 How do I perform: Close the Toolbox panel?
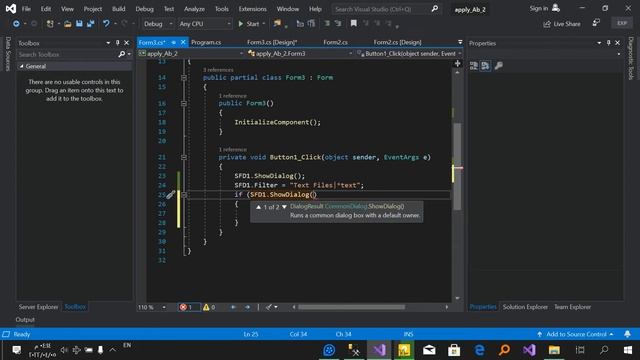[x=127, y=43]
